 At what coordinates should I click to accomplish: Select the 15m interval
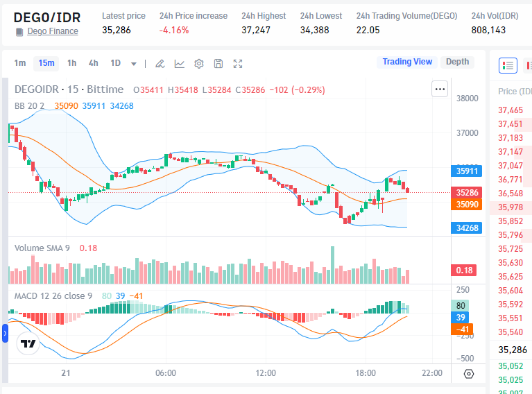(x=46, y=63)
